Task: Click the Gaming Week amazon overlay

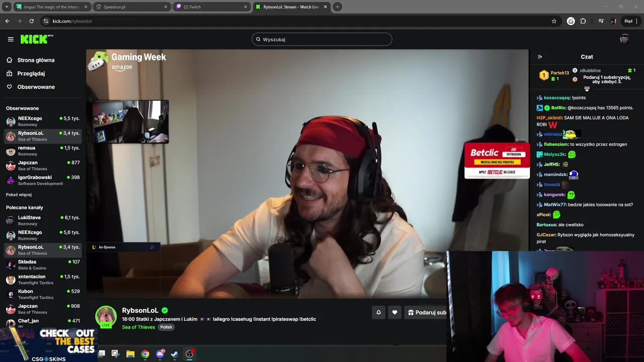Action: [127, 61]
